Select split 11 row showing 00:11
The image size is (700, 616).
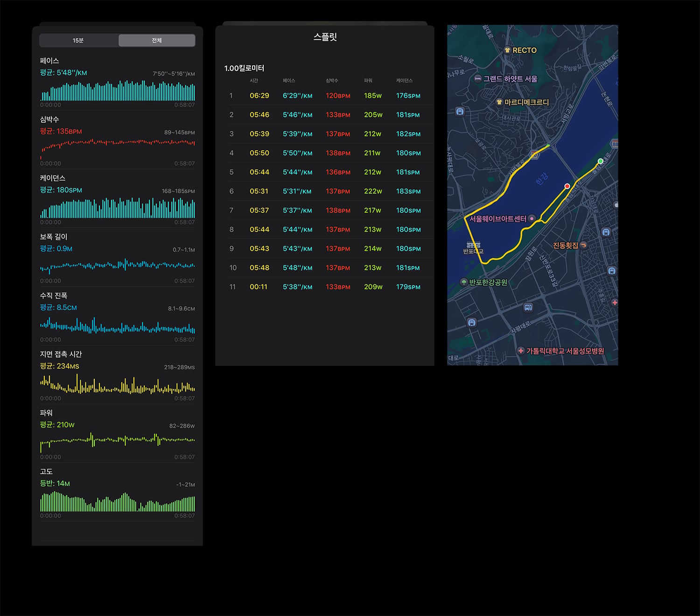tap(325, 287)
